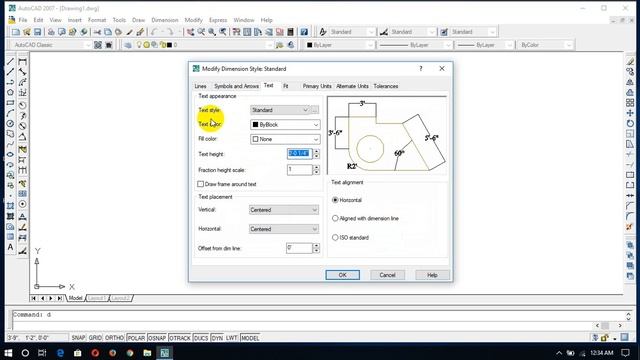Click the layer 0 black color swatch
640x360 pixels.
coord(169,45)
